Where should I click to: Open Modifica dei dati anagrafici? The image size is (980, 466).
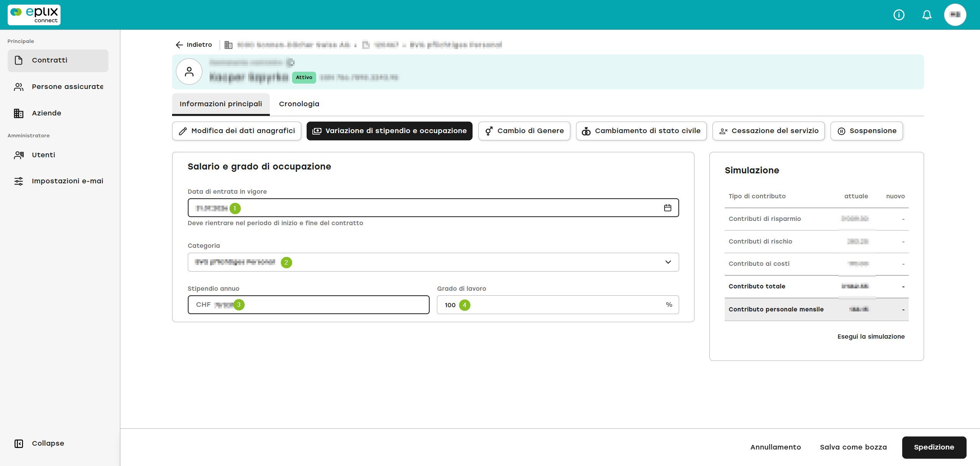[236, 131]
